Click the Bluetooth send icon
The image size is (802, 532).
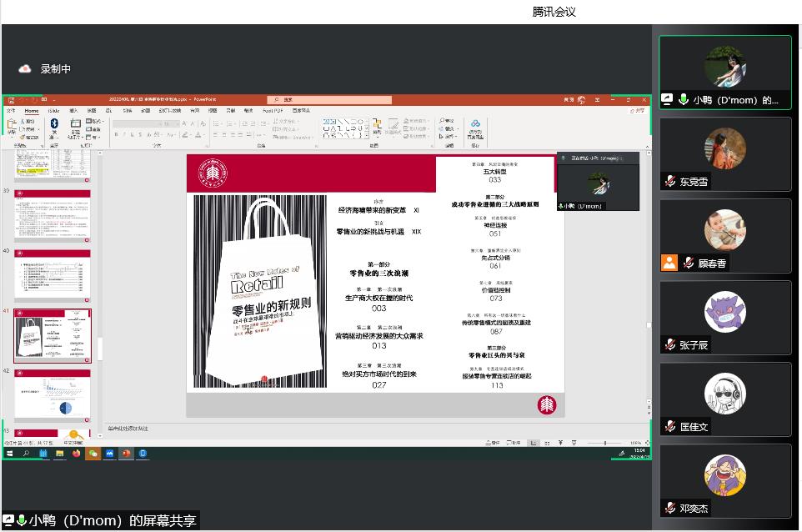(x=54, y=125)
